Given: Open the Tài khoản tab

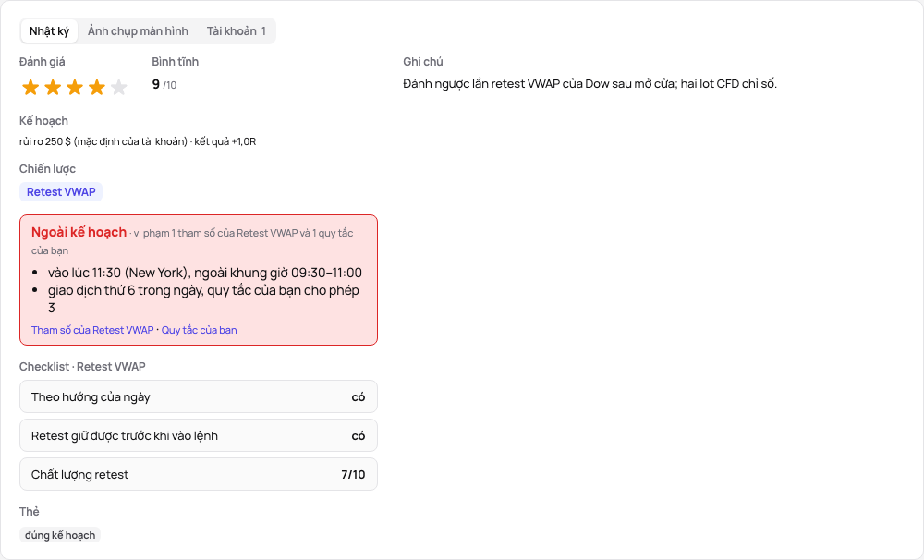Looking at the screenshot, I should [237, 31].
